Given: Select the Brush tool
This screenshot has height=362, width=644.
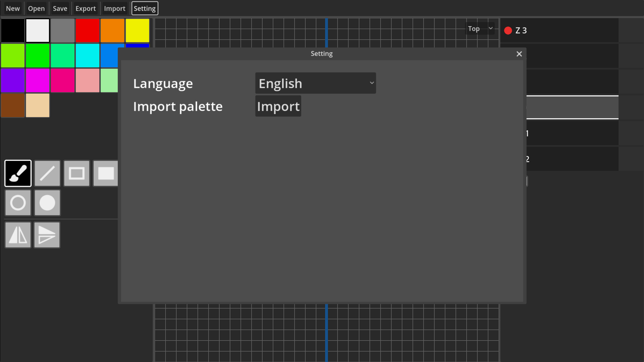Looking at the screenshot, I should pos(18,173).
